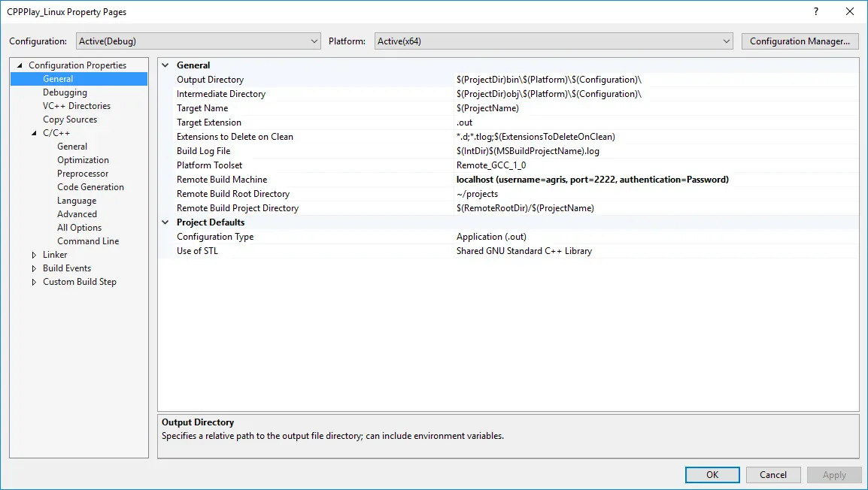Select the Output Directory property label
Viewport: 868px width, 490px height.
(211, 80)
